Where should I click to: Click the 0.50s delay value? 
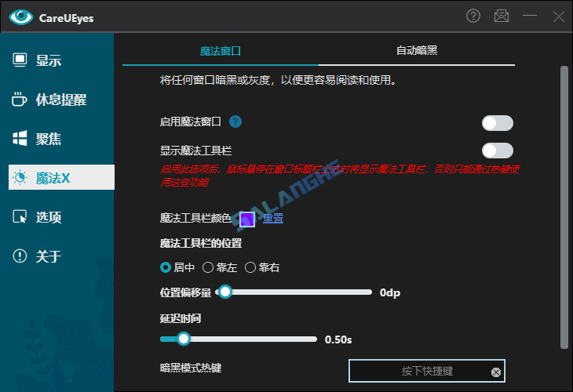pos(338,339)
